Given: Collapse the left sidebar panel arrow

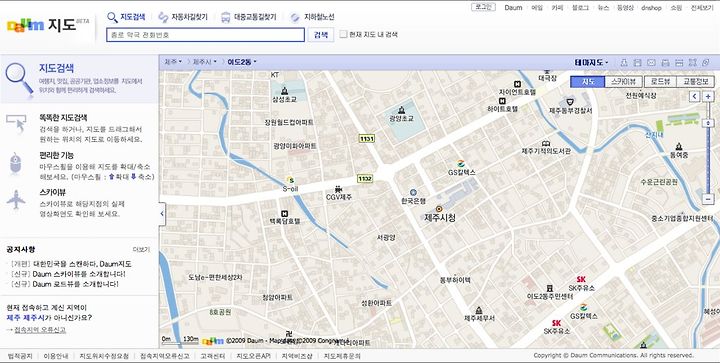Looking at the screenshot, I should click(162, 214).
